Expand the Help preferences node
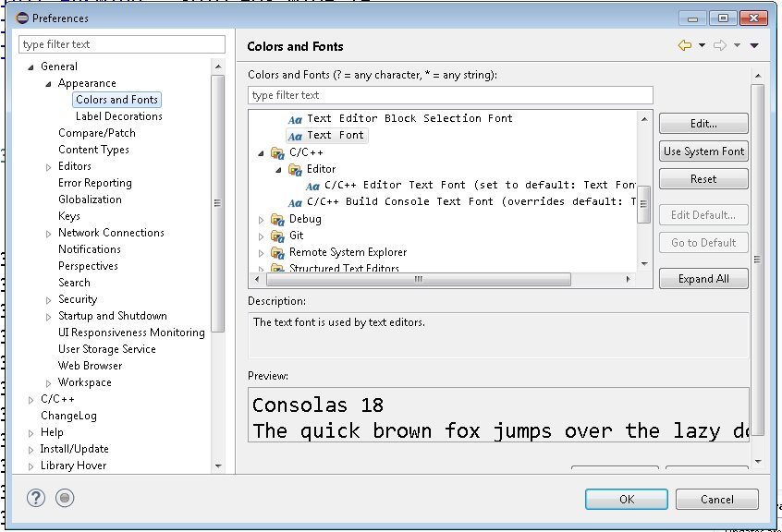The height and width of the screenshot is (532, 782). (31, 433)
